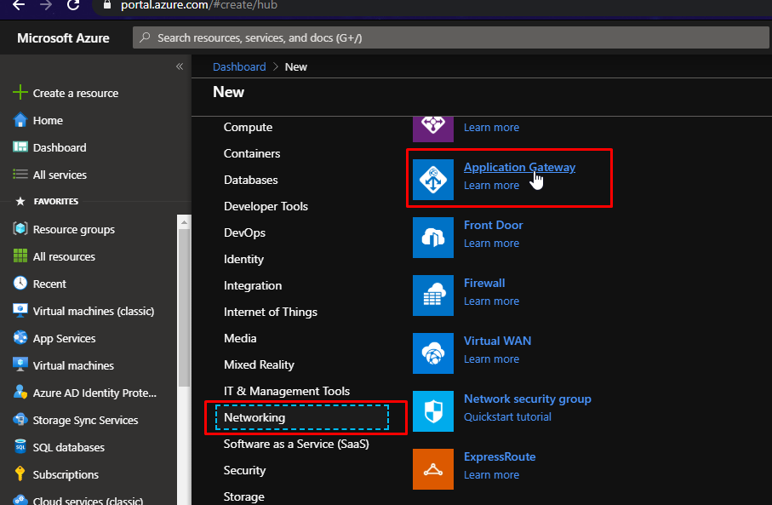
Task: Click the Dashboard icon in sidebar
Action: (x=20, y=147)
